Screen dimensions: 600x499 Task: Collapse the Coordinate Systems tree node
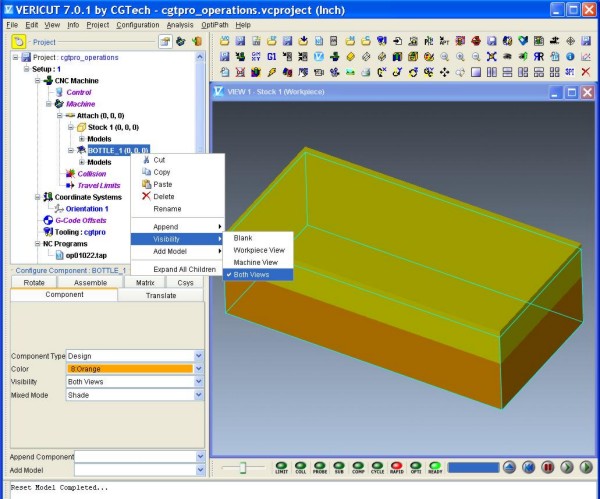pyautogui.click(x=38, y=197)
